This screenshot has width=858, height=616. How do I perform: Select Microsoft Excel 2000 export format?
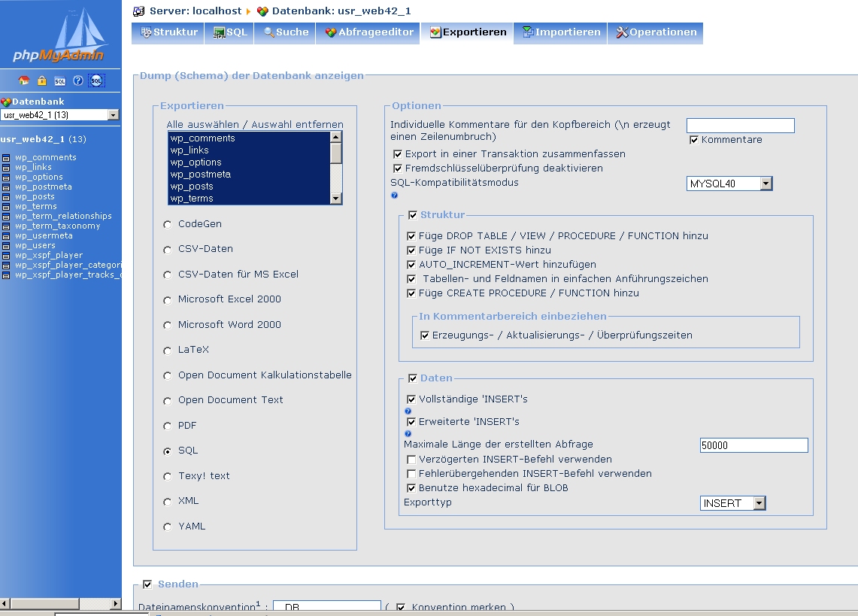[168, 300]
